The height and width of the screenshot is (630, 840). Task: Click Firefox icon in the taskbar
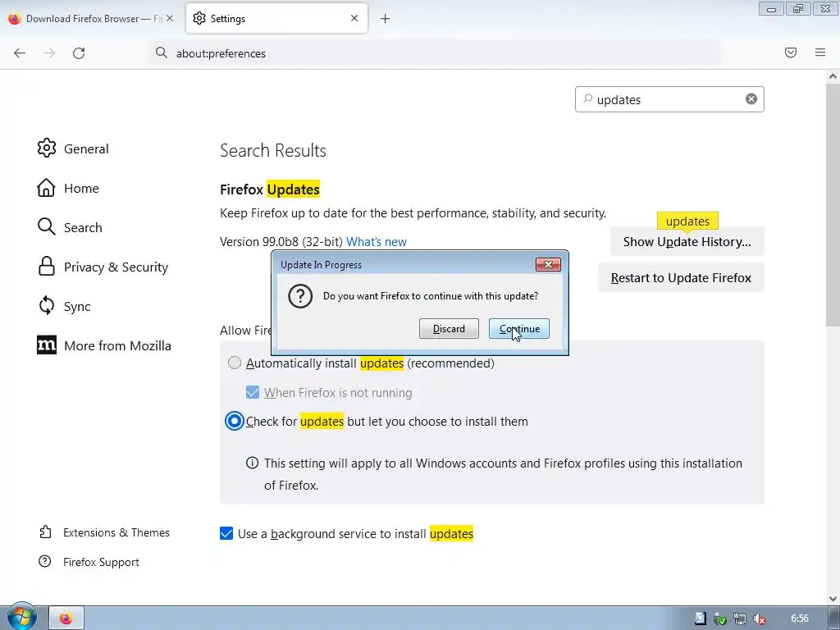click(x=66, y=619)
